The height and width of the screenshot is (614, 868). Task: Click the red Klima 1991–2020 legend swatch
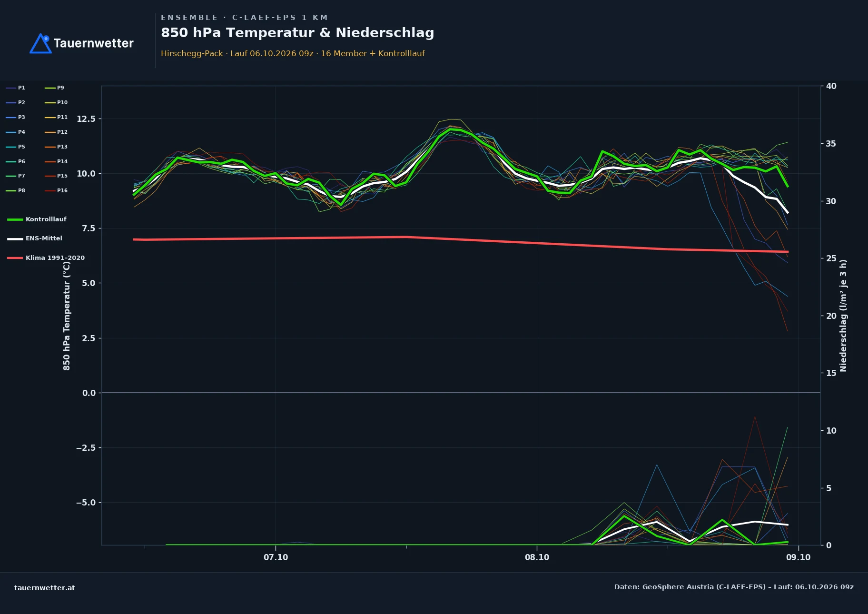15,258
